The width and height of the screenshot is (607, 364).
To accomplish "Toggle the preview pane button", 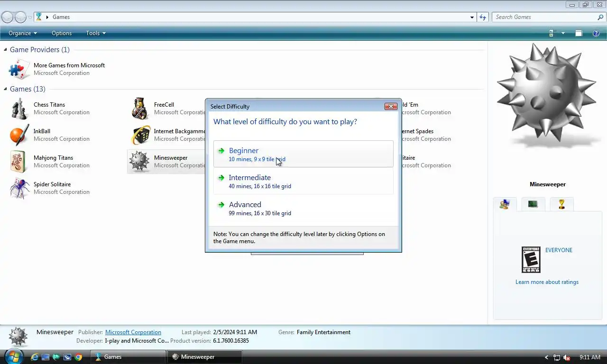I will [579, 33].
